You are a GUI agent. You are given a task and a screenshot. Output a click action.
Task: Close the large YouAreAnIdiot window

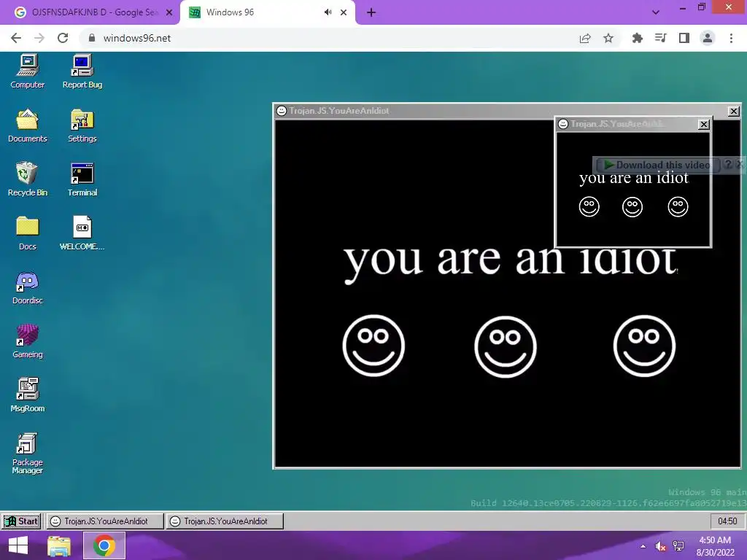tap(734, 111)
